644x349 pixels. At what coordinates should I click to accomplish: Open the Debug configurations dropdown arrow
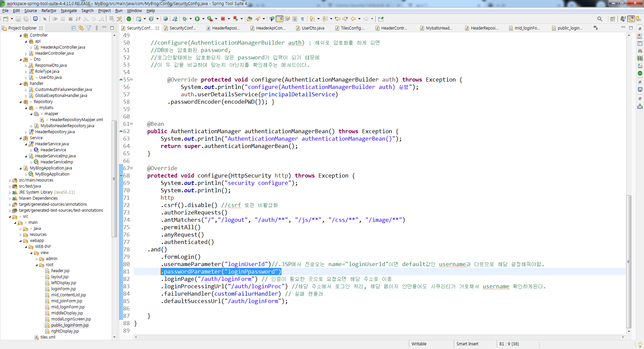pos(191,19)
